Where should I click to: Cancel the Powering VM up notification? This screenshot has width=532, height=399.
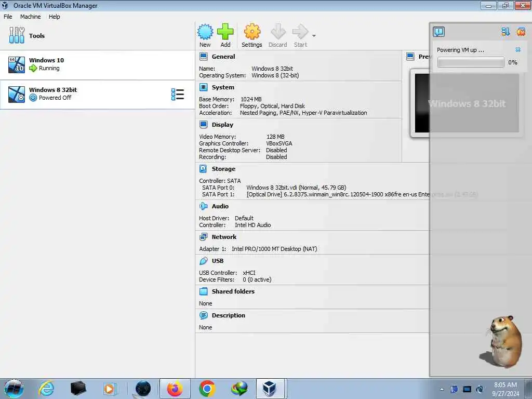(518, 49)
